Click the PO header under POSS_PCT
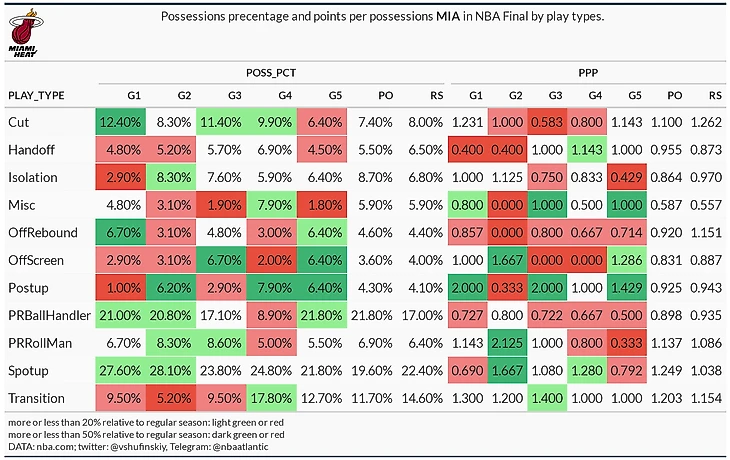This screenshot has width=730, height=460. click(x=385, y=95)
